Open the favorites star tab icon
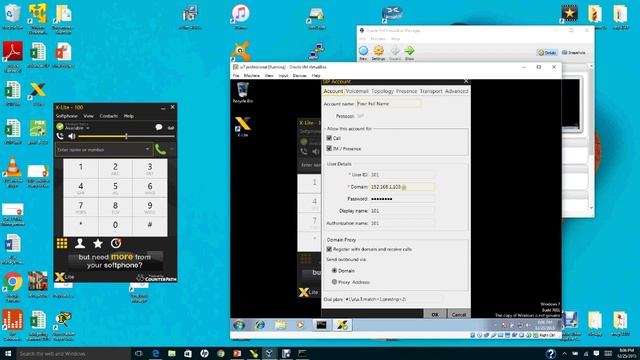The width and height of the screenshot is (640, 360). click(98, 244)
